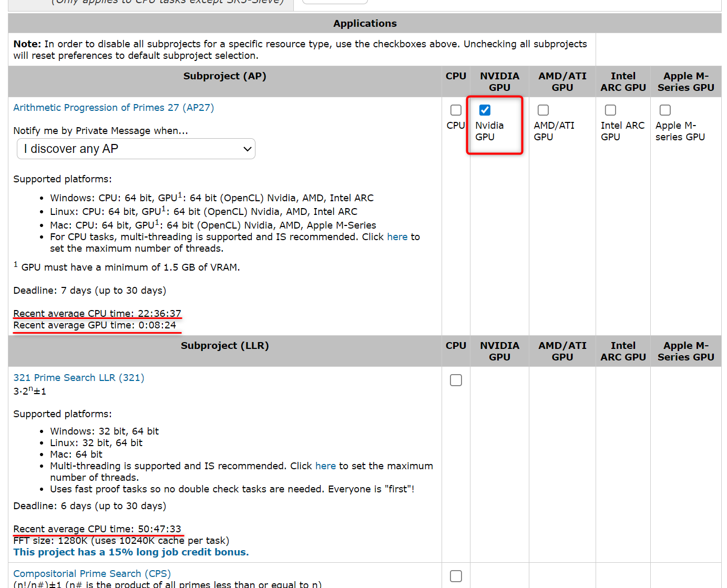Uncheck the Nvidia GPU checkbox for AP27

(485, 110)
